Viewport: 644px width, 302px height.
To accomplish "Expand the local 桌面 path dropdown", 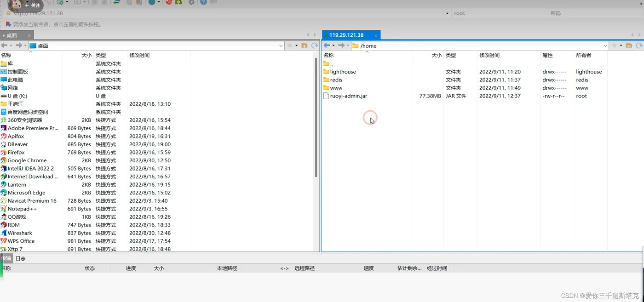I will (281, 46).
